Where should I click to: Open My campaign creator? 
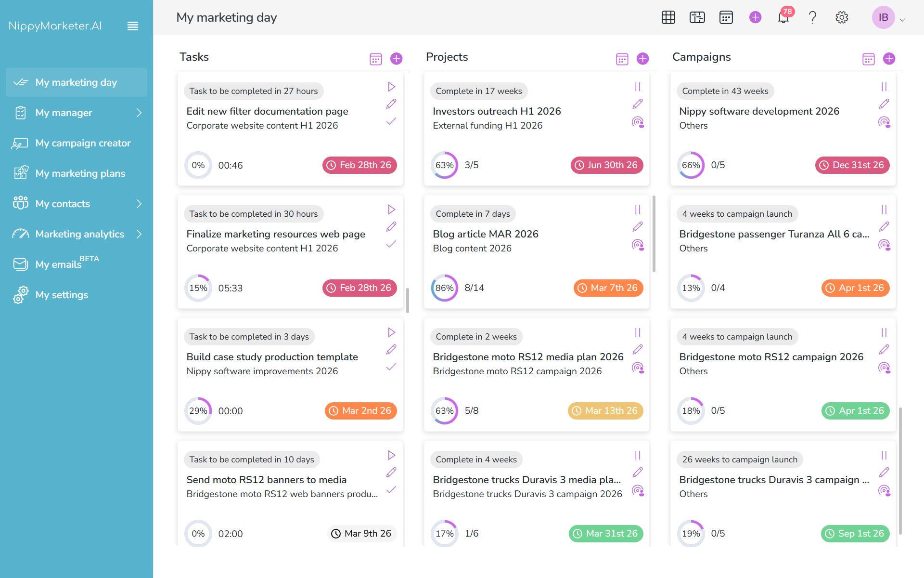pyautogui.click(x=77, y=143)
